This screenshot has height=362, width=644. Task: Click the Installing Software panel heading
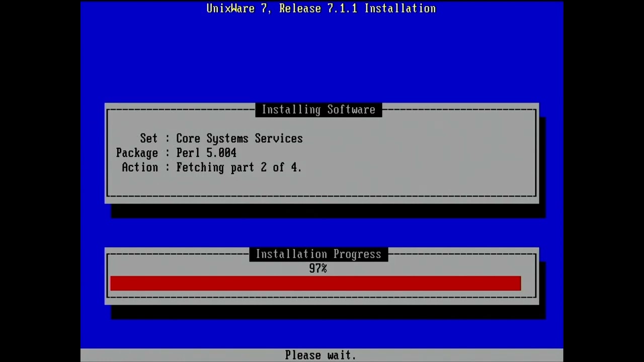(x=318, y=110)
